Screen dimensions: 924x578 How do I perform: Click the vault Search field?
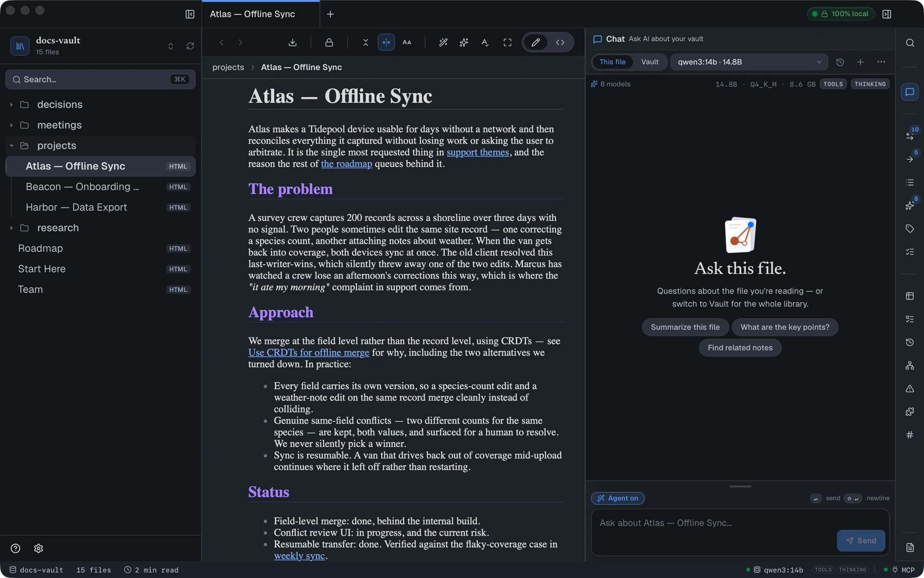tap(100, 79)
